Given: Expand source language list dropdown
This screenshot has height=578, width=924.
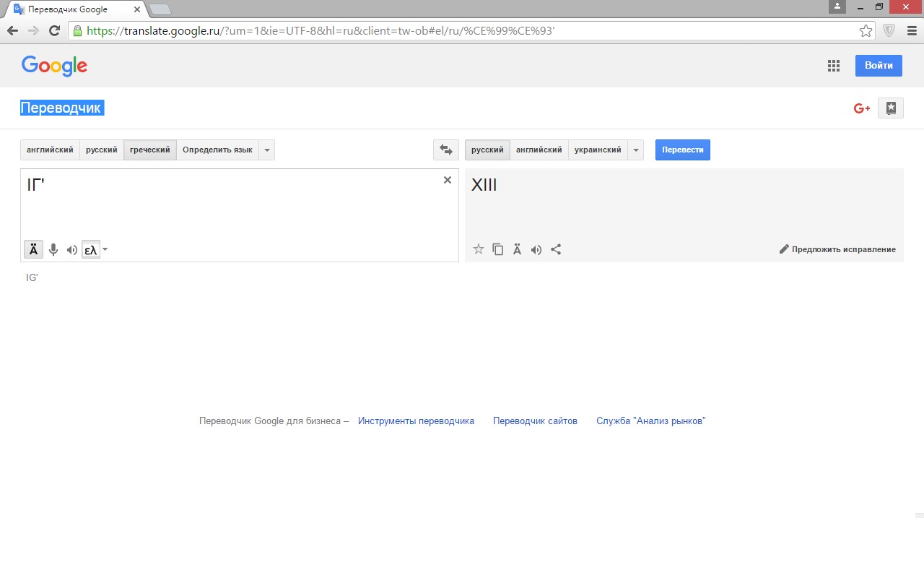Looking at the screenshot, I should click(267, 150).
